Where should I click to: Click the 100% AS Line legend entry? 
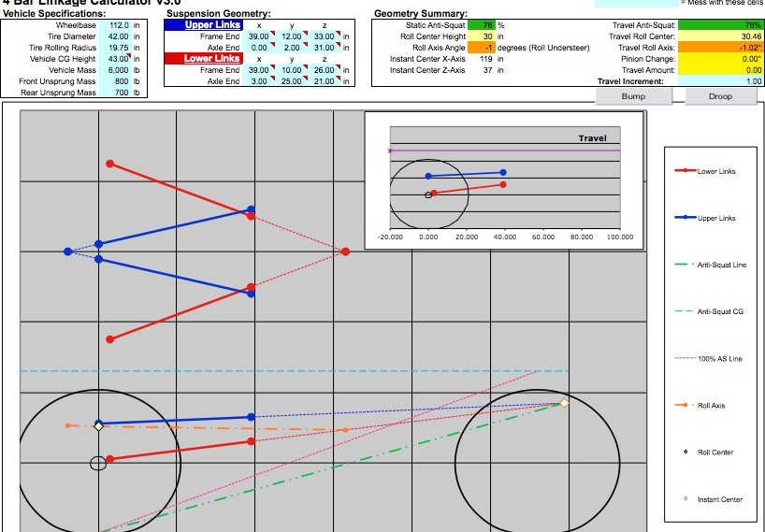tap(720, 359)
